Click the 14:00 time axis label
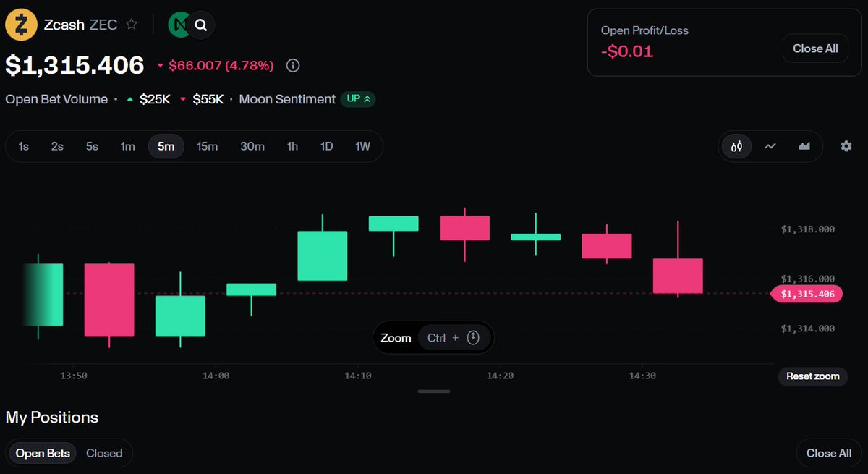This screenshot has width=868, height=474. coord(216,376)
